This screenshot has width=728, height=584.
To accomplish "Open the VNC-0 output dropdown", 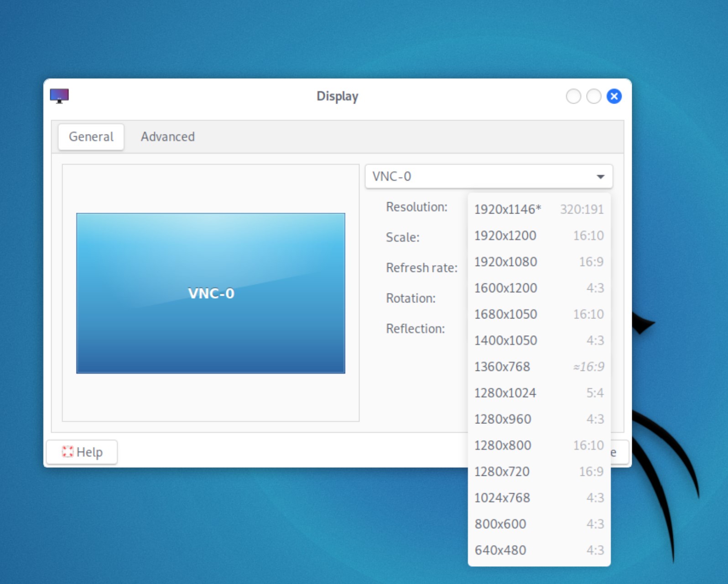I will tap(489, 177).
